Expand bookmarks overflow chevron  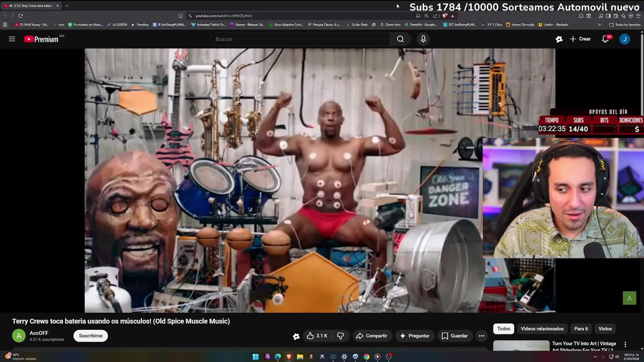[599, 24]
